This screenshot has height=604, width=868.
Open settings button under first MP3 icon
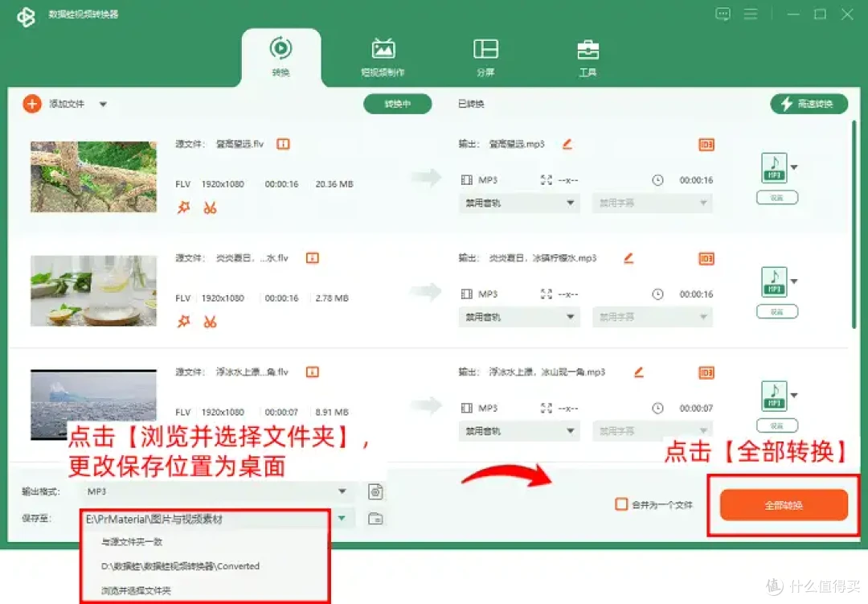777,198
